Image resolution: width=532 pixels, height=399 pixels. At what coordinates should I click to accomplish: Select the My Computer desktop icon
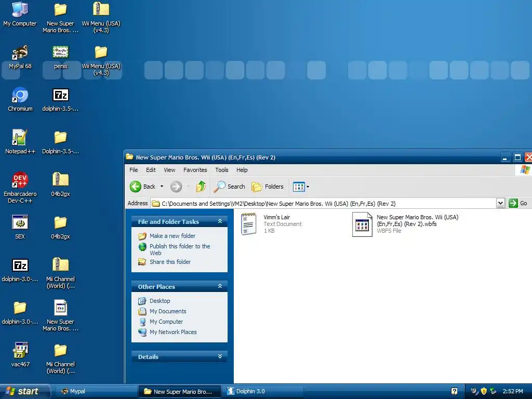pyautogui.click(x=20, y=9)
